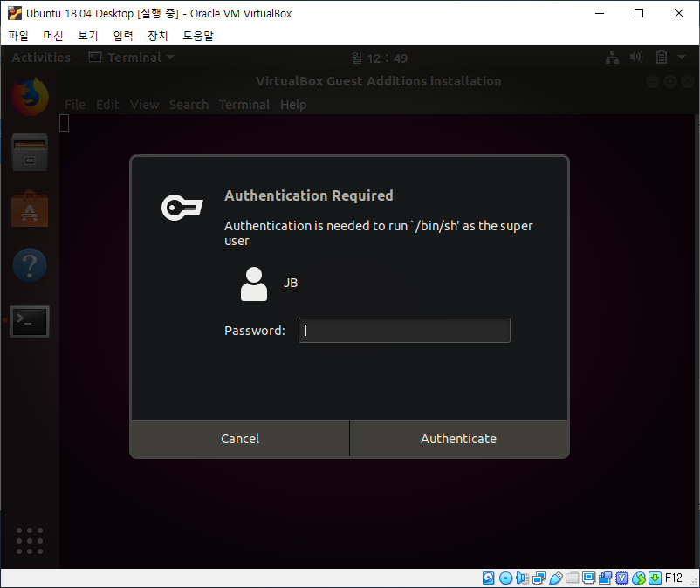Open Terminal window File menu
Viewport: 700px width, 588px height.
[x=74, y=105]
